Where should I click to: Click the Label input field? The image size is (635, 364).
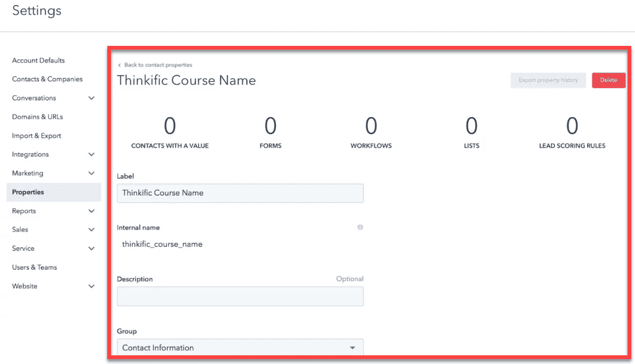(x=240, y=193)
